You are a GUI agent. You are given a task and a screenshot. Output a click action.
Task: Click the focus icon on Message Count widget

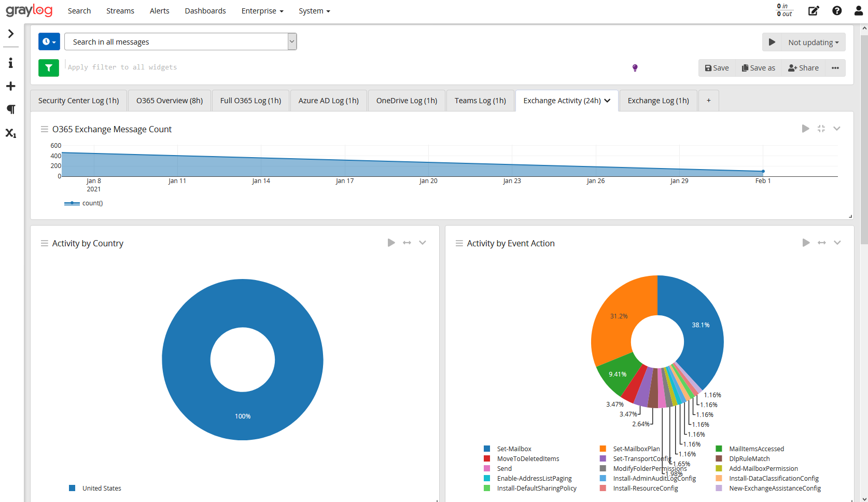tap(821, 129)
